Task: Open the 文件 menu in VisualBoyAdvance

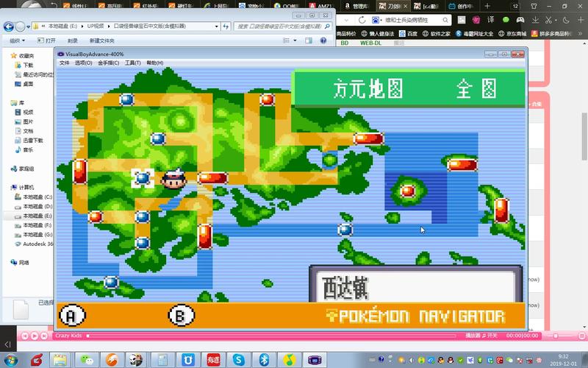Action: coord(65,63)
